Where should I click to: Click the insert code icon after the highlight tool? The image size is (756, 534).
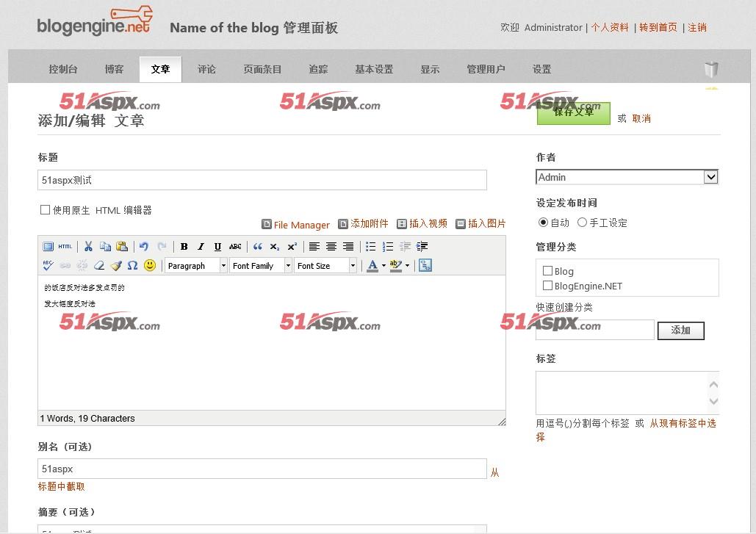[425, 266]
